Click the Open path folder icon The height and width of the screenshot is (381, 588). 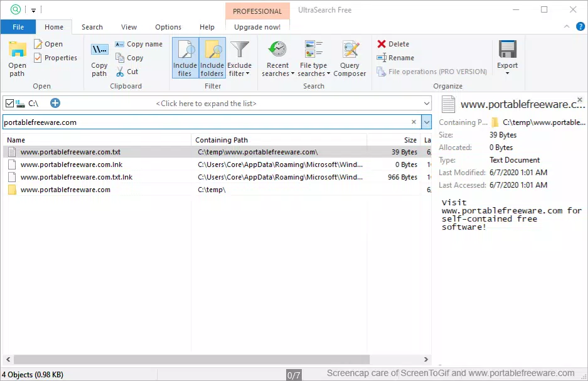[17, 50]
